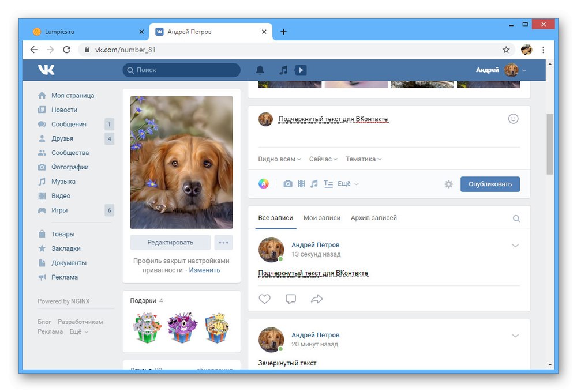577x392 pixels.
Task: Open Блог footer link
Action: 44,322
